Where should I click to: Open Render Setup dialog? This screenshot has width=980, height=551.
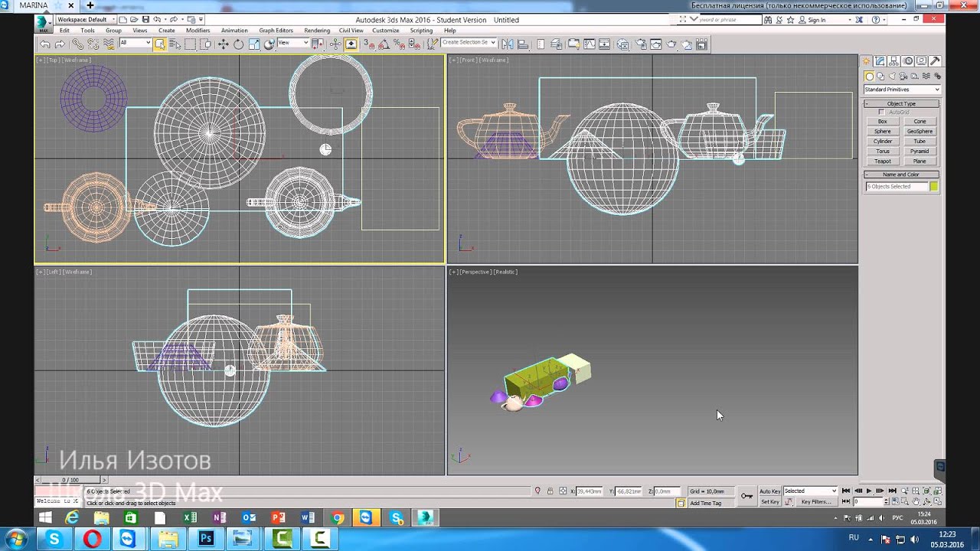[x=641, y=44]
